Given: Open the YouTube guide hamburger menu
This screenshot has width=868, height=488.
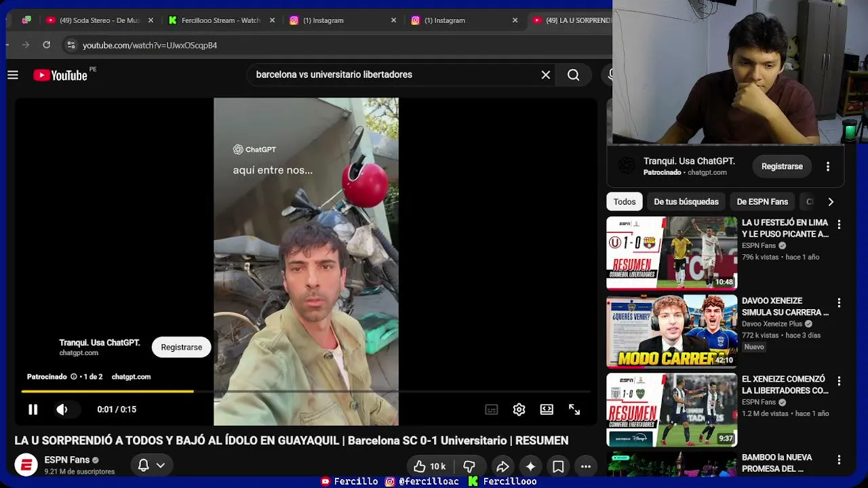Looking at the screenshot, I should pos(13,75).
